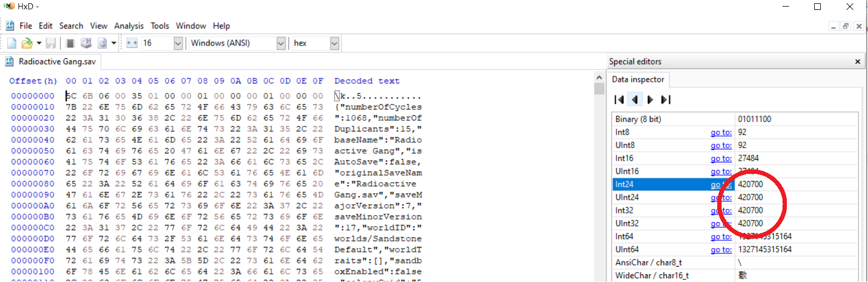Click the New file icon
This screenshot has height=282, width=868.
pyautogui.click(x=12, y=43)
